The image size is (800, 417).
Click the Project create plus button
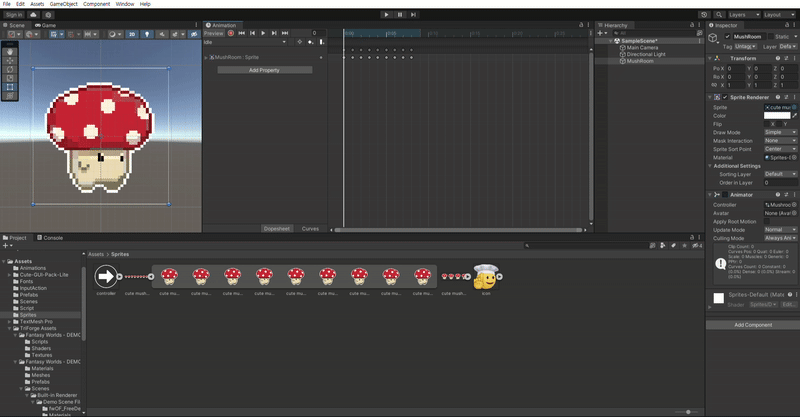click(7, 246)
